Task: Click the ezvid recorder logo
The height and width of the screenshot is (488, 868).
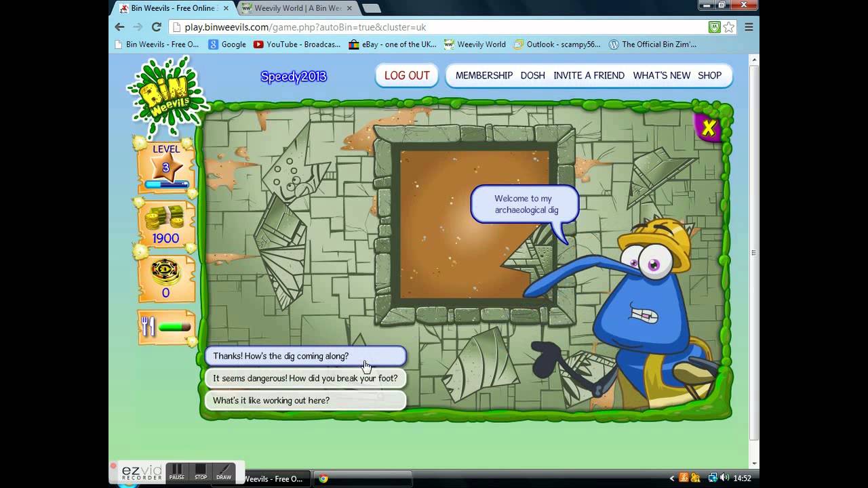Action: coord(141,472)
